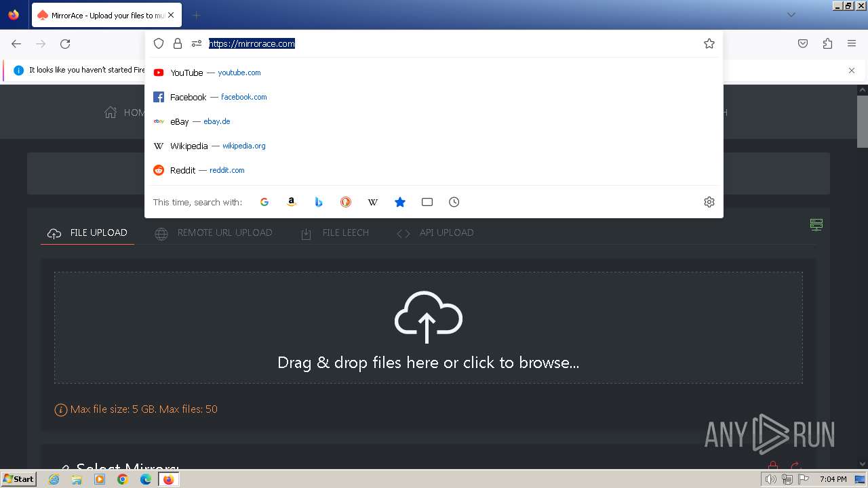Open the Extensions puzzle icon
Viewport: 868px width, 488px height.
click(827, 43)
